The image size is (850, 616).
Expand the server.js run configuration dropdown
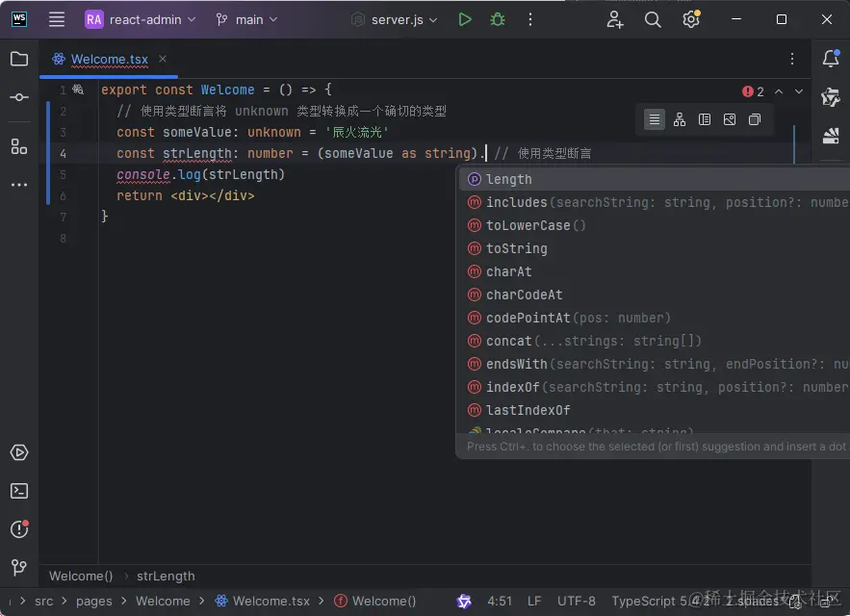(x=395, y=19)
